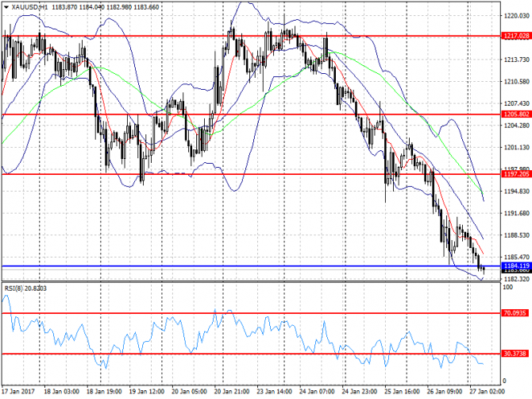Click the 1220.030 label on price axis
532x399 pixels.
(516, 15)
